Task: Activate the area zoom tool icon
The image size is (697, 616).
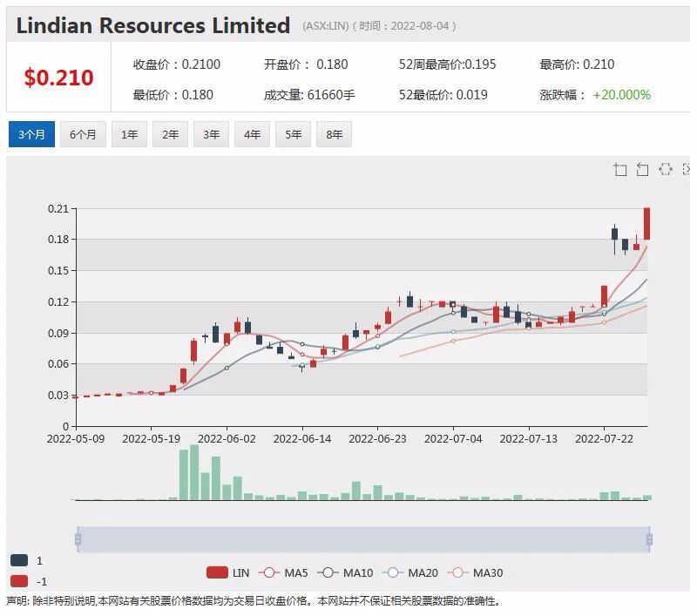Action: click(x=620, y=169)
